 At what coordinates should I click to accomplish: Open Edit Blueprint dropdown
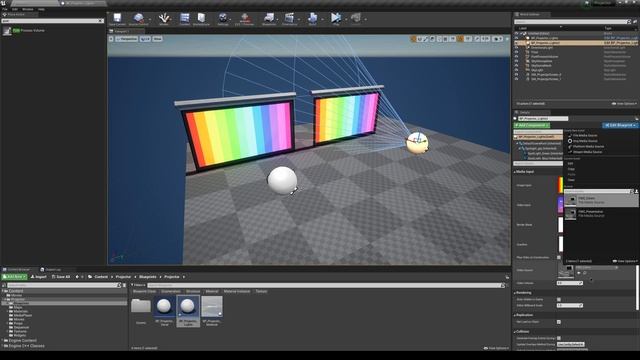(620, 125)
